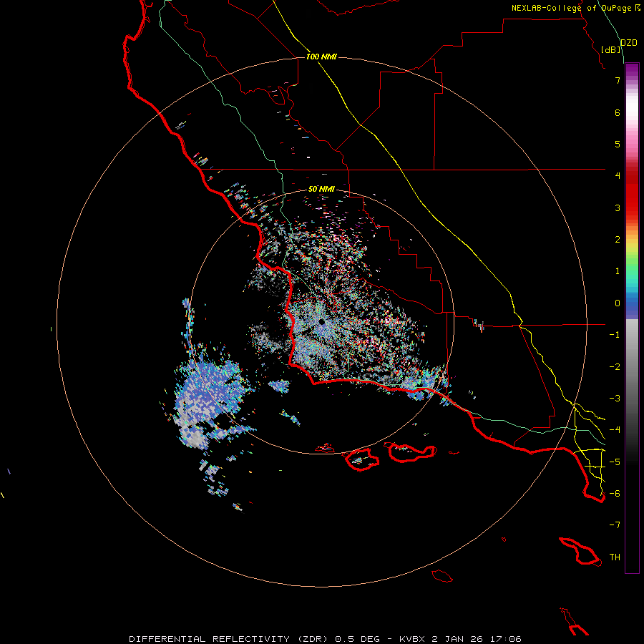Click the -2 value on the color scale
This screenshot has width=644, height=644.
pos(615,367)
